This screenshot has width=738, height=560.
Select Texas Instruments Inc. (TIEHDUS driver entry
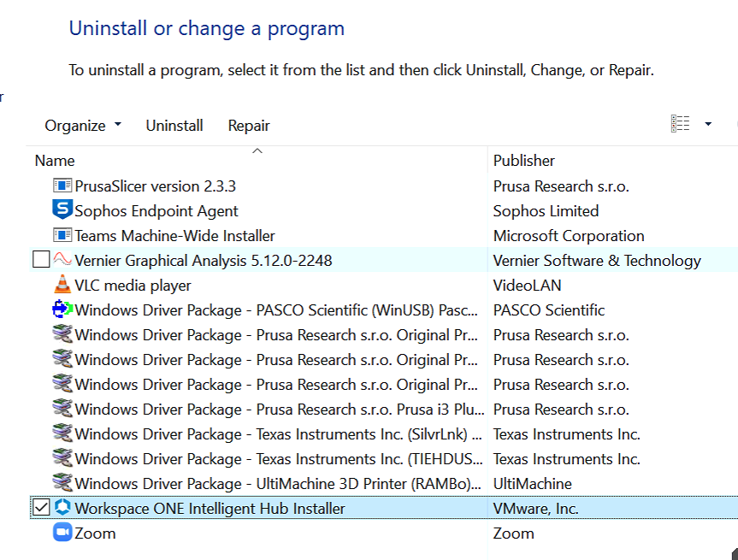[279, 458]
